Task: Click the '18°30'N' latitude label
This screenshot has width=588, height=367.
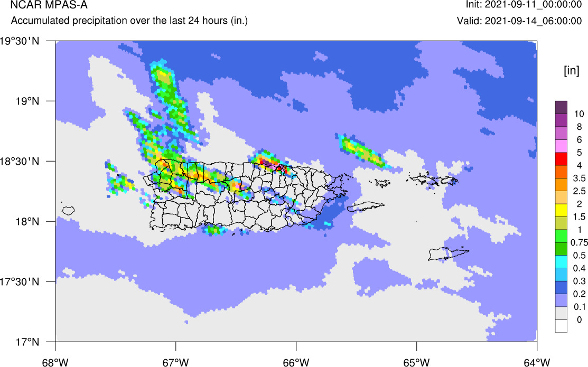Action: 20,162
